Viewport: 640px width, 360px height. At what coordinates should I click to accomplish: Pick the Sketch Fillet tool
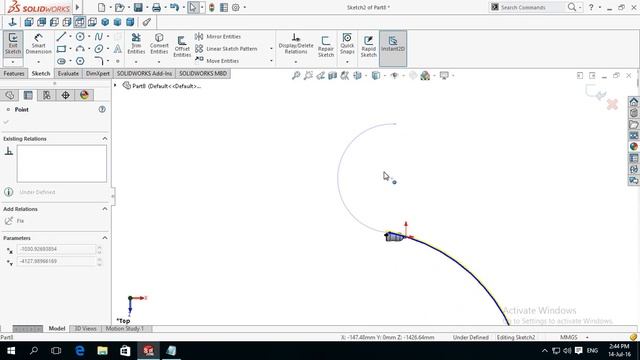(99, 61)
